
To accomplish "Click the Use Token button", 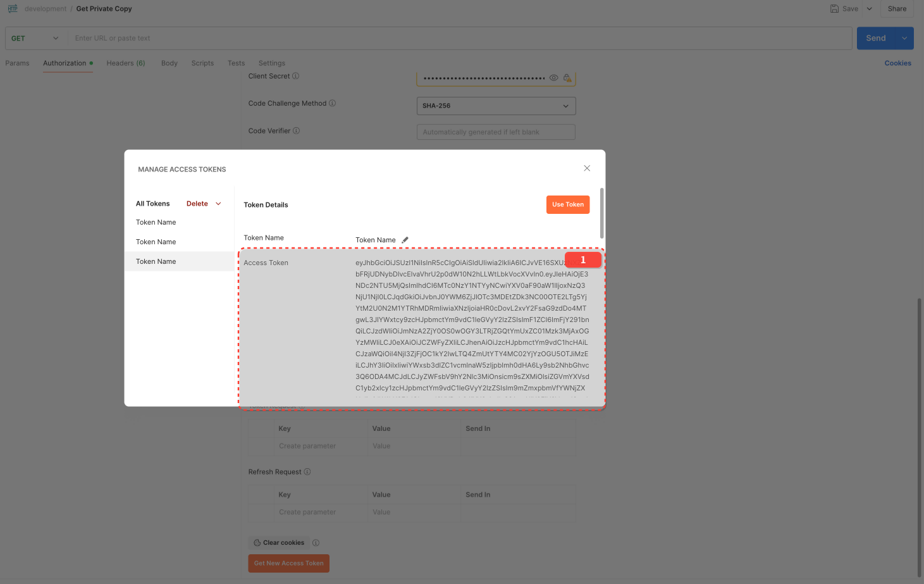I will tap(567, 204).
